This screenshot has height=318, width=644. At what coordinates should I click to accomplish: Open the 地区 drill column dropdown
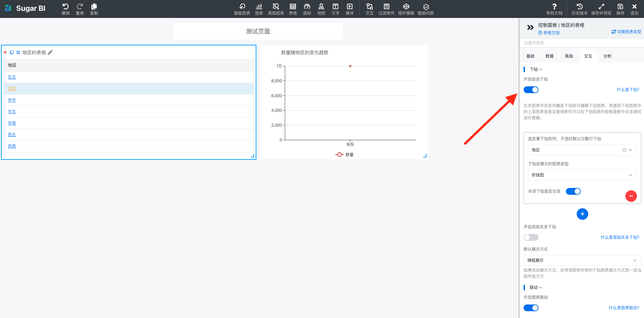(582, 150)
